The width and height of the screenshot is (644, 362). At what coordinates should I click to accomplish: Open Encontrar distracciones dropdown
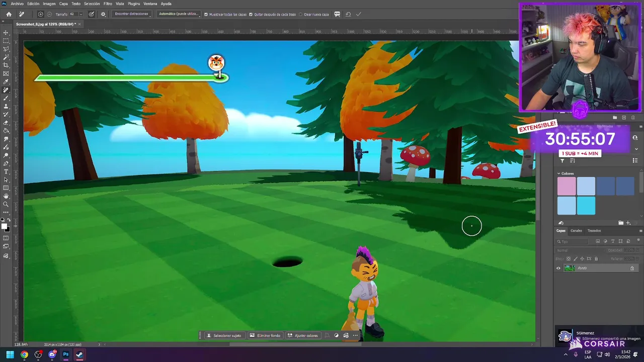click(132, 14)
